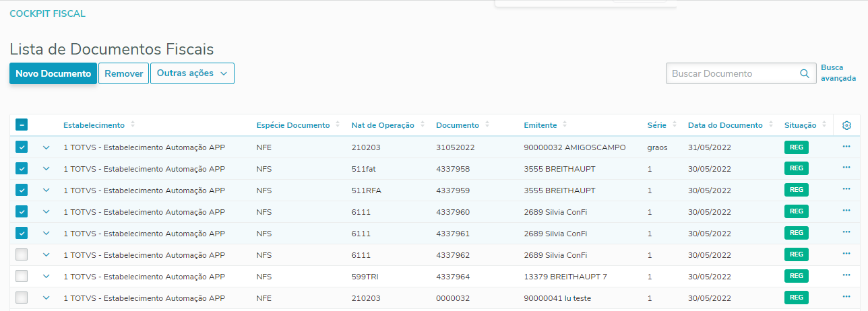868x311 pixels.
Task: Click the search magnifier icon
Action: (804, 73)
